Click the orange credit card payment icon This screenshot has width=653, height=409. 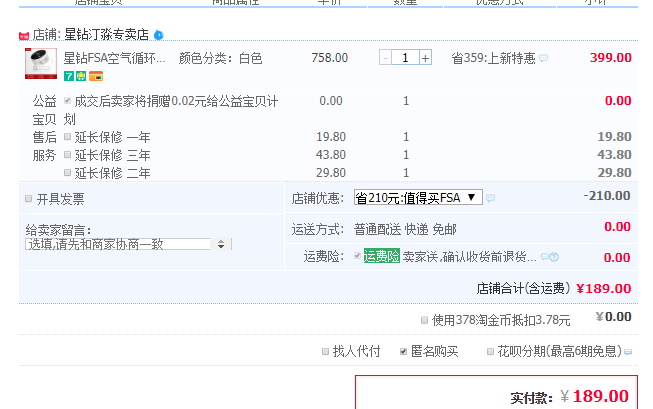click(x=96, y=76)
